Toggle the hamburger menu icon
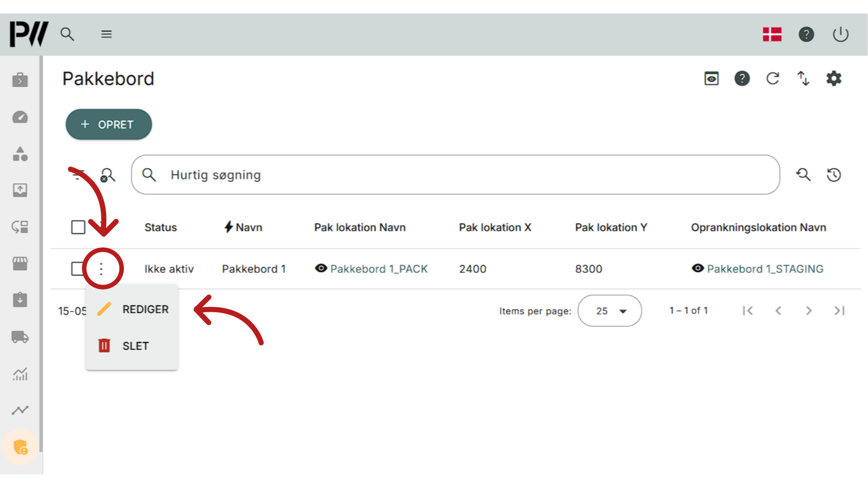 106,34
